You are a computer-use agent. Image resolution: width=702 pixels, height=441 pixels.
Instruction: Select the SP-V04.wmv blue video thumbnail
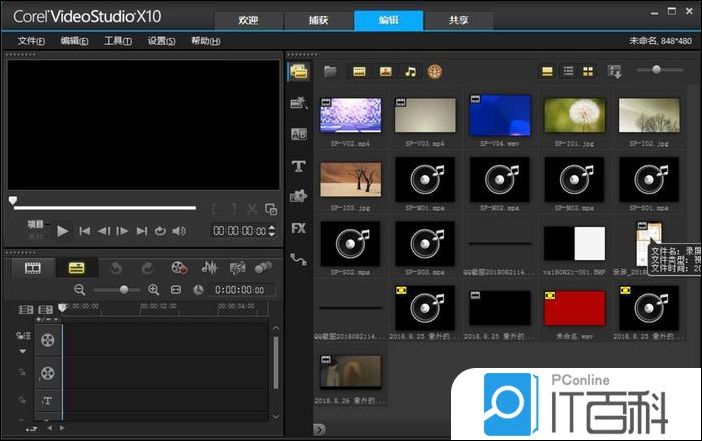[500, 116]
